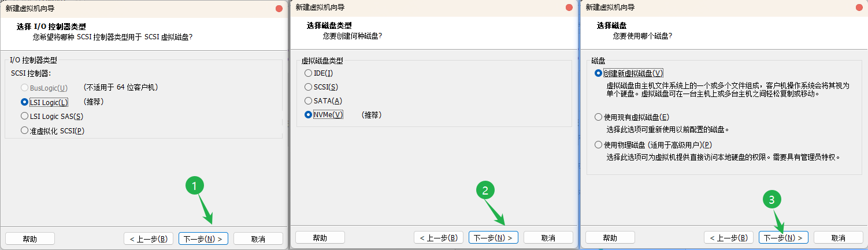
Task: Select NVMe(V) recommended disk type
Action: pos(308,115)
